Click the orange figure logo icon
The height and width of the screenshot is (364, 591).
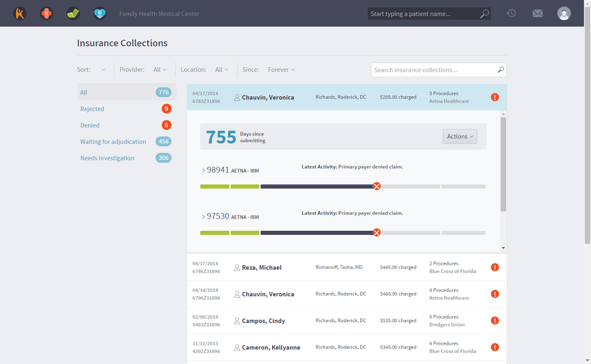point(20,14)
